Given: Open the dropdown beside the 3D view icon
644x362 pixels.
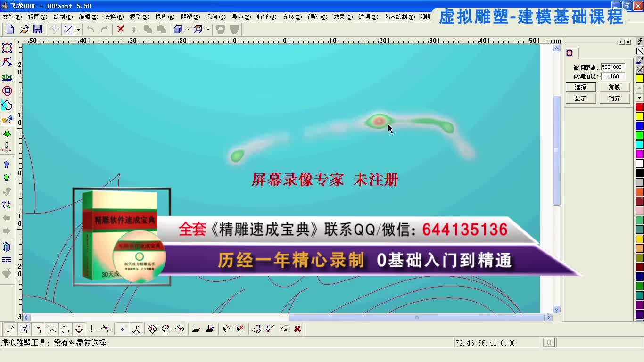Looking at the screenshot, I should (x=188, y=29).
